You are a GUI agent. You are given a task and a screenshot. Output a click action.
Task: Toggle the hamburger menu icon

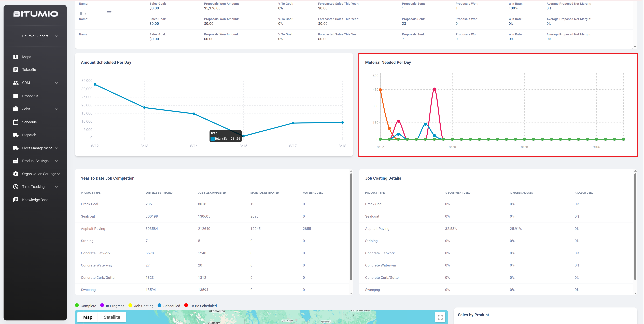109,13
